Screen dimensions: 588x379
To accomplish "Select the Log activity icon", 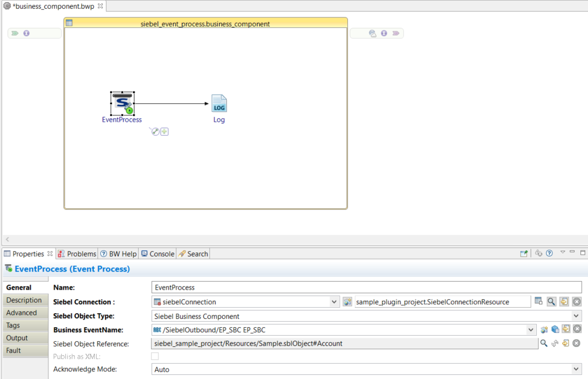I will click(x=219, y=103).
